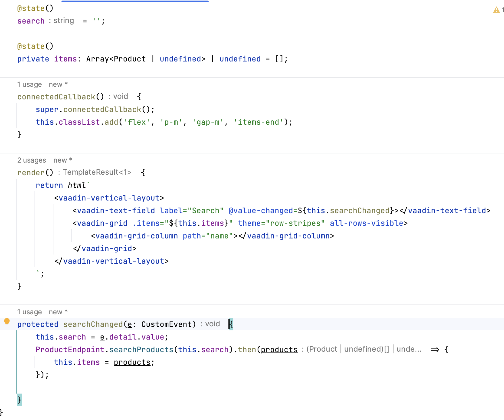The width and height of the screenshot is (504, 420).
Task: Open "1 usage" above searchChanged method
Action: [29, 312]
